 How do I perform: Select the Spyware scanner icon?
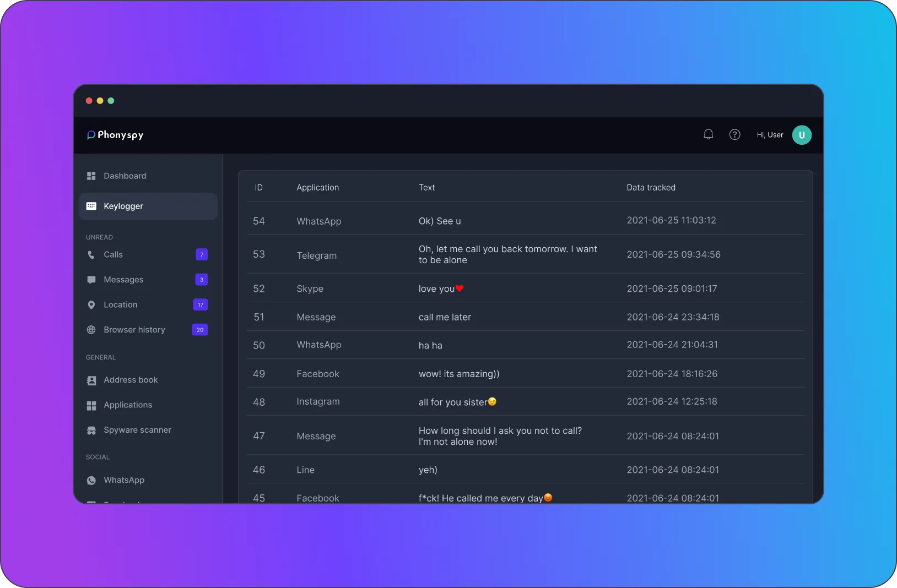point(91,430)
